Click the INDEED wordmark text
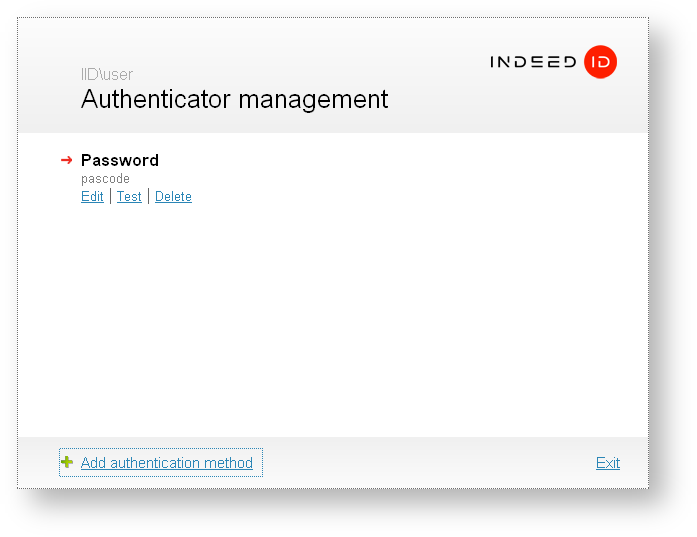697x537 pixels. [x=532, y=62]
